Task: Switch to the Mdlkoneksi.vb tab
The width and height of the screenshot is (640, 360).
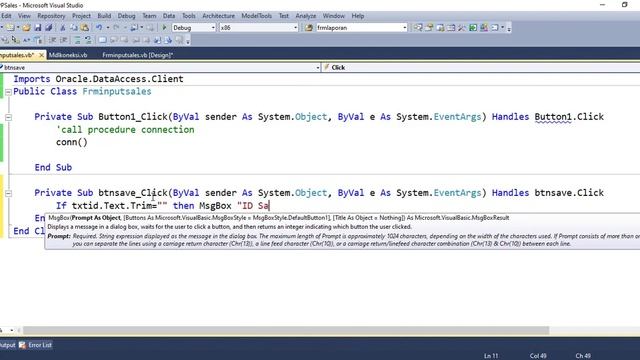Action: point(68,55)
